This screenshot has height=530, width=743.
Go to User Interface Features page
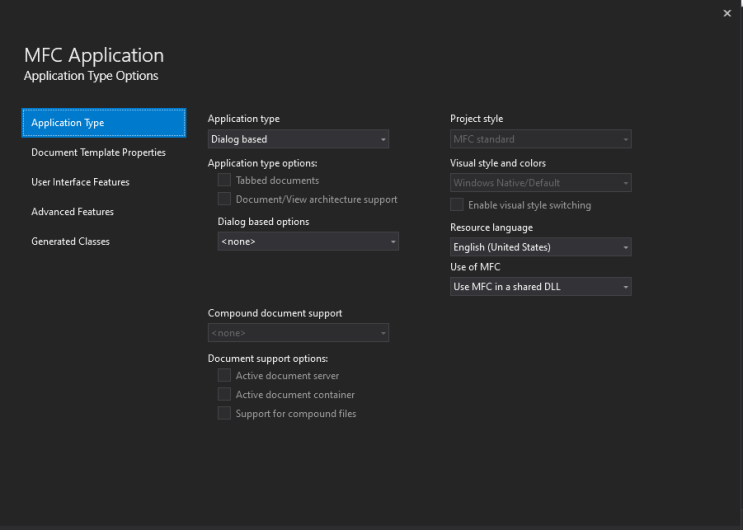coord(80,182)
